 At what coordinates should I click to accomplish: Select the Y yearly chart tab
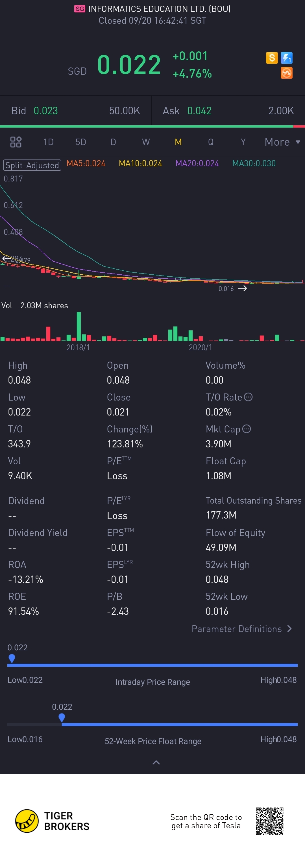[x=243, y=142]
